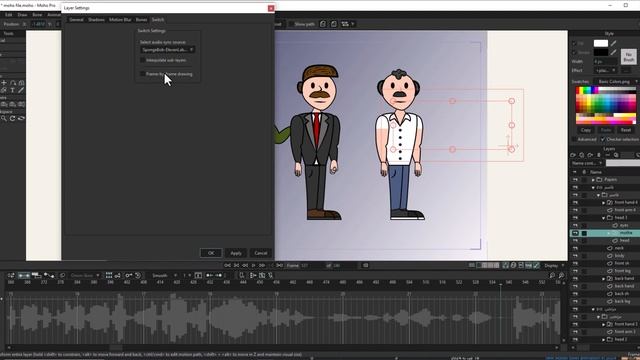This screenshot has height=360, width=640.
Task: Click the jump to end button
Action: [x=279, y=265]
